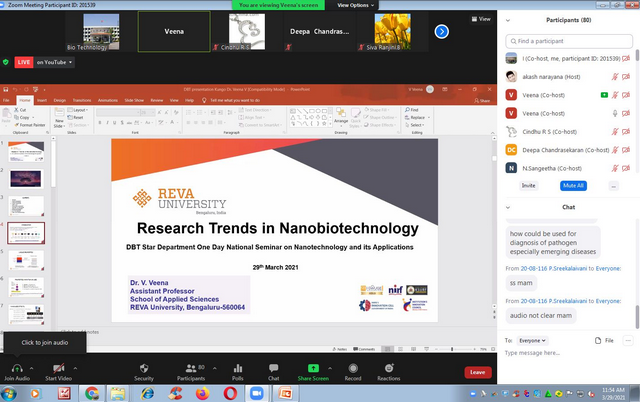Expand video options arrow beside Start Video
Image resolution: width=640 pixels, height=402 pixels.
[75, 368]
